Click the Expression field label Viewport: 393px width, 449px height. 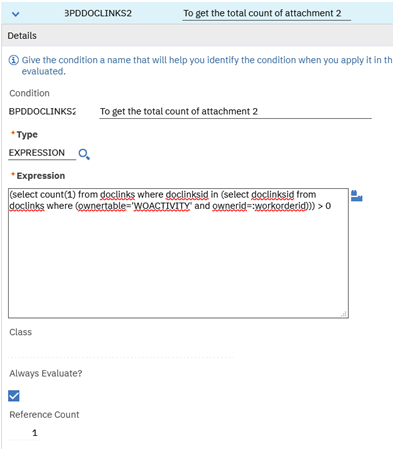pyautogui.click(x=41, y=176)
